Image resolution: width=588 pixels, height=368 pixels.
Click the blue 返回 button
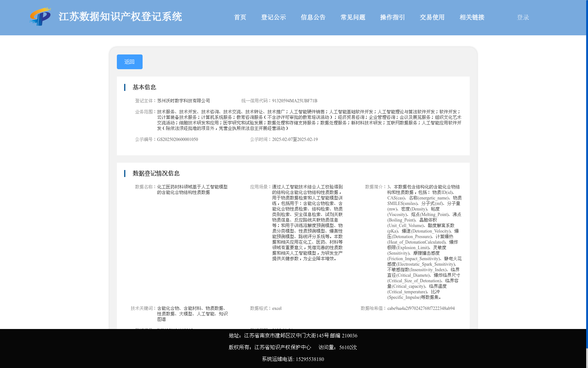pyautogui.click(x=130, y=62)
